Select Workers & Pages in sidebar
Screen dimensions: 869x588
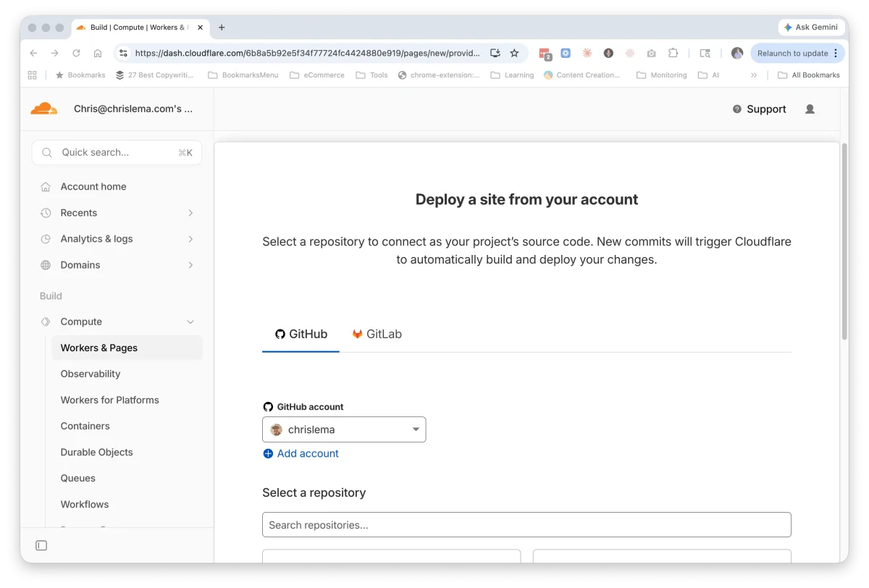(127, 348)
